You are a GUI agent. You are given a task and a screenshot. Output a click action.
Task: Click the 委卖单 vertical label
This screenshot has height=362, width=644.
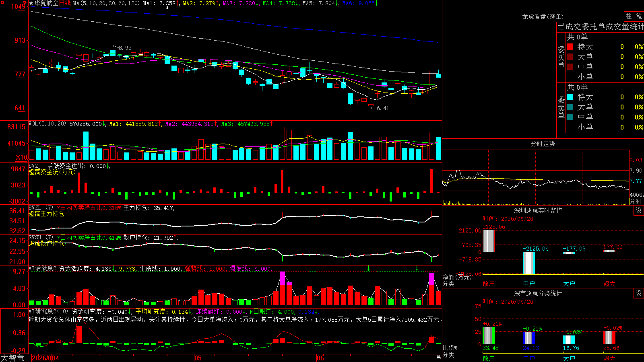(x=561, y=107)
